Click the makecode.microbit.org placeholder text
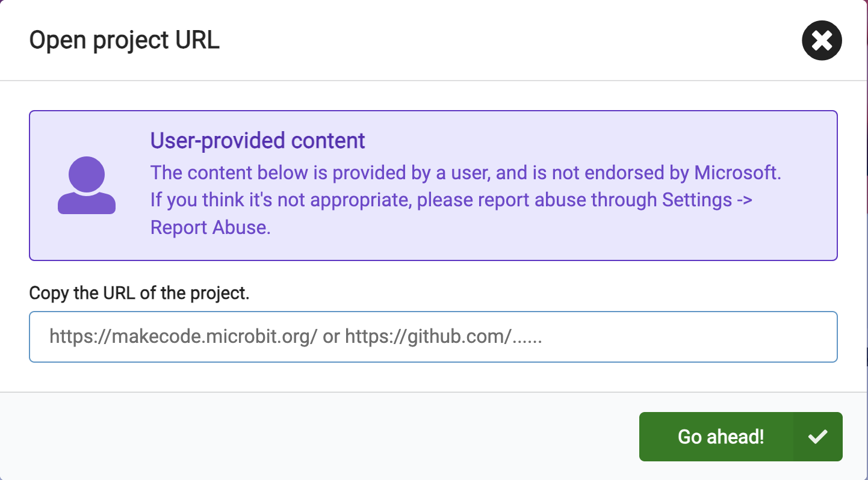This screenshot has width=868, height=480. pos(184,337)
